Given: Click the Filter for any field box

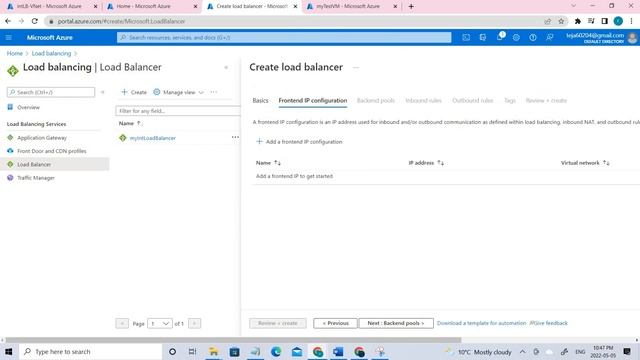Looking at the screenshot, I should [x=178, y=111].
